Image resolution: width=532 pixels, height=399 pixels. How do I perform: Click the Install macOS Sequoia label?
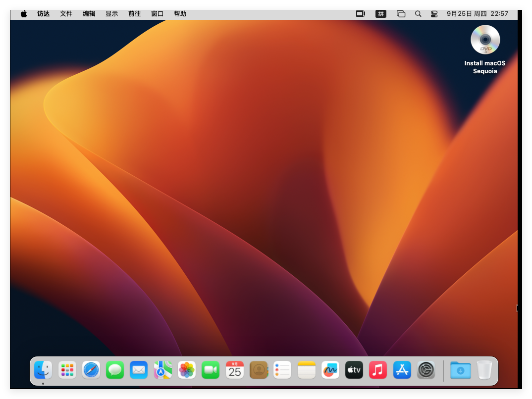(485, 67)
